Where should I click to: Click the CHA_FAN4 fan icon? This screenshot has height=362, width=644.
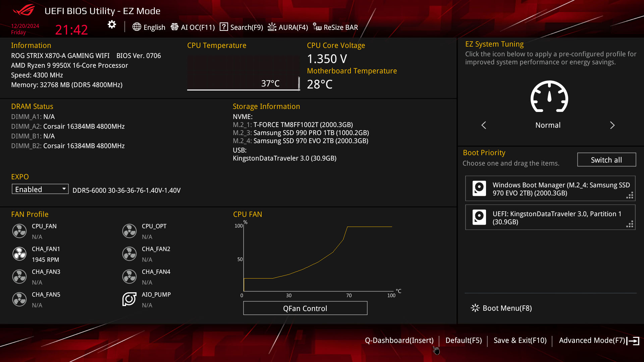click(x=129, y=277)
